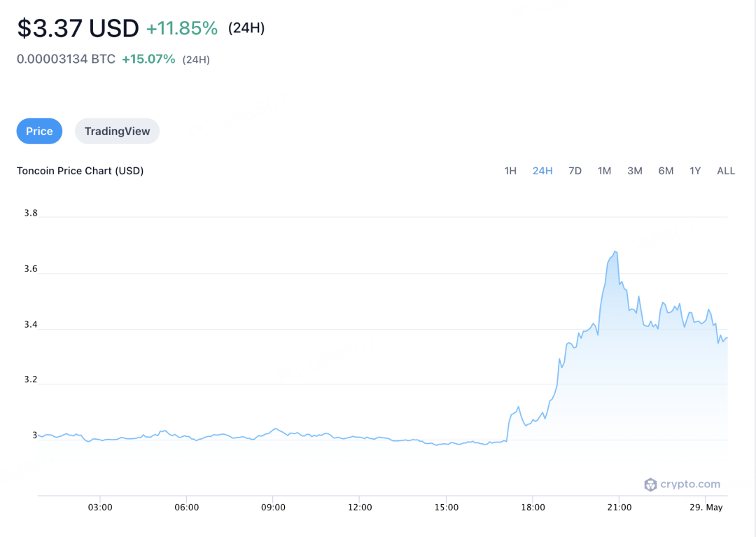This screenshot has height=537, width=756.
Task: Select the 24H time range
Action: point(542,171)
